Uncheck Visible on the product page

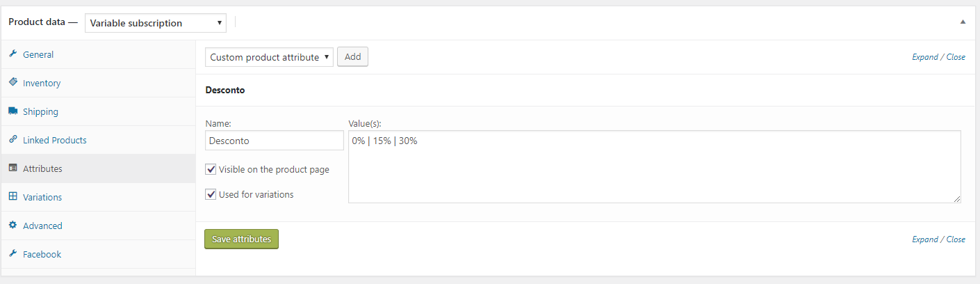coord(211,169)
